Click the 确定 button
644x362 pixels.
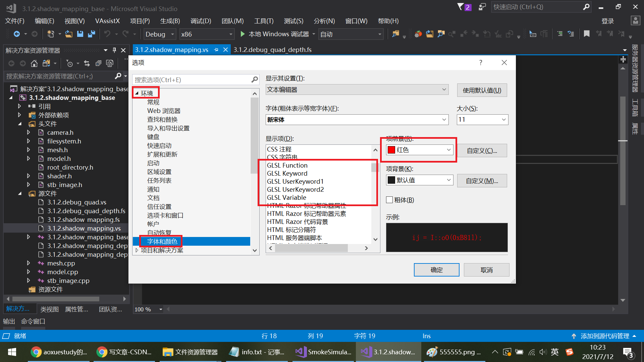(x=436, y=270)
